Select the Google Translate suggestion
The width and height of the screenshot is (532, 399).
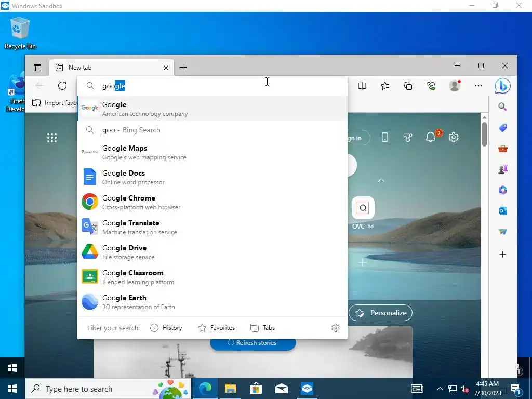click(212, 228)
